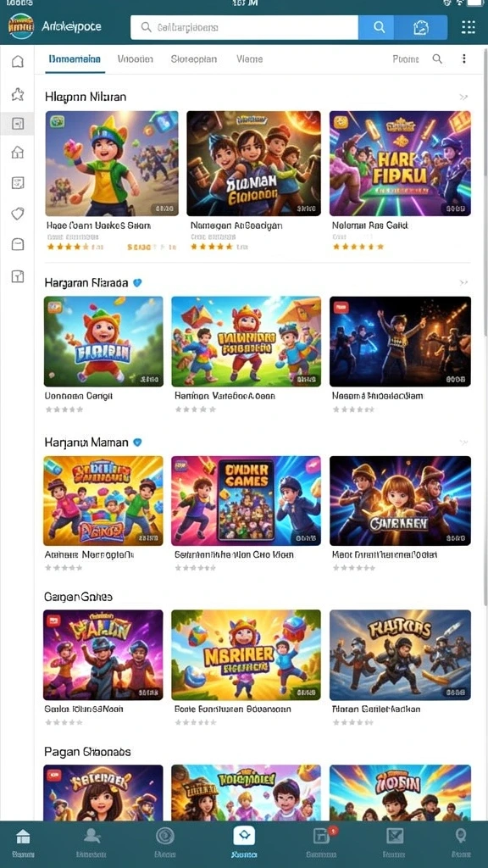
Task: Open the kite characters game thumbnail
Action: pos(247,342)
